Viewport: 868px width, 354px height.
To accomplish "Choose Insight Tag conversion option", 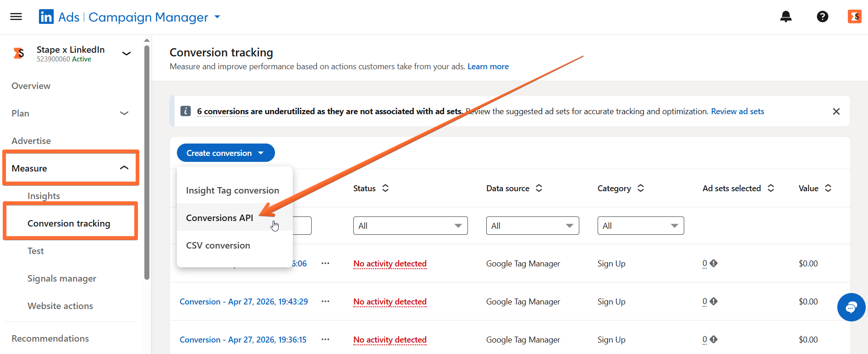I will 235,190.
